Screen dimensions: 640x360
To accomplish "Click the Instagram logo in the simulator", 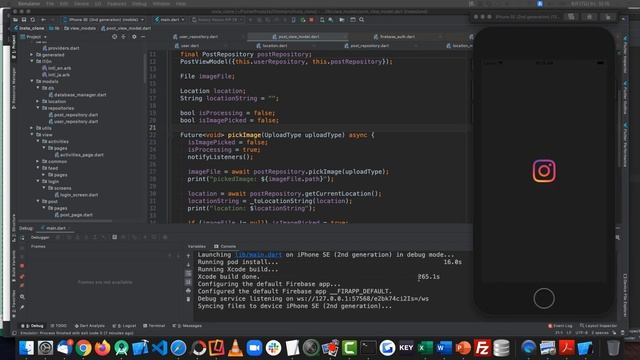I will pyautogui.click(x=544, y=171).
